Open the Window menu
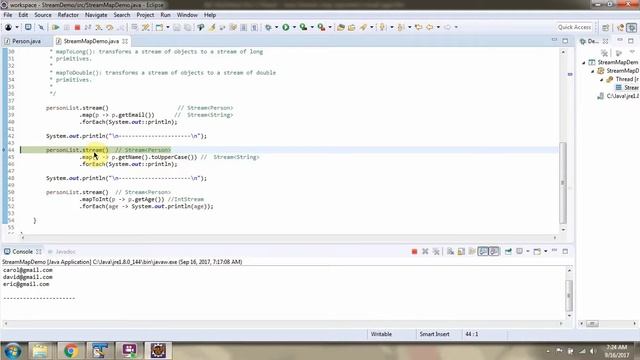Screen dimensions: 640x360 pyautogui.click(x=187, y=15)
